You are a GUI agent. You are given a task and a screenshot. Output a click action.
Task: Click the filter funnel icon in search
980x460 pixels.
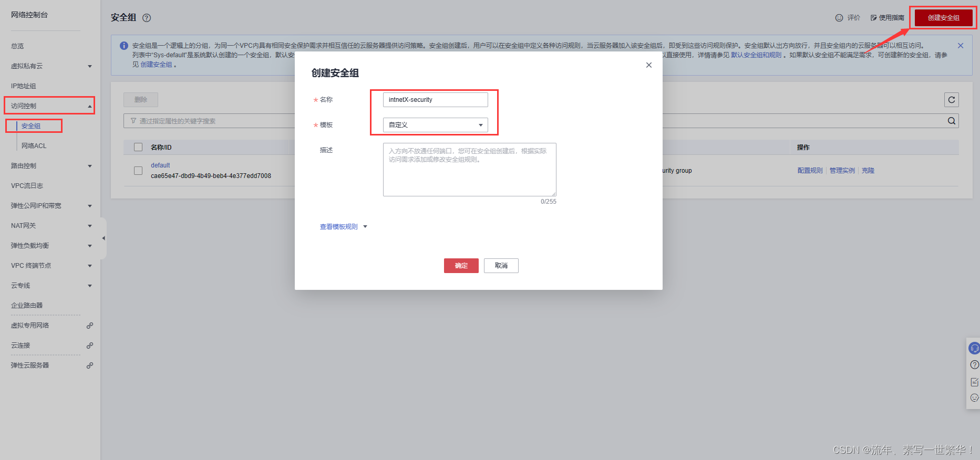pyautogui.click(x=133, y=121)
